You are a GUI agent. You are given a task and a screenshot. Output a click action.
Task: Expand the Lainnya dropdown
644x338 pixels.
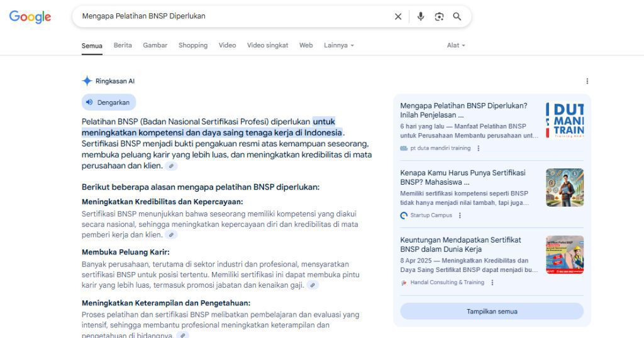coord(339,45)
